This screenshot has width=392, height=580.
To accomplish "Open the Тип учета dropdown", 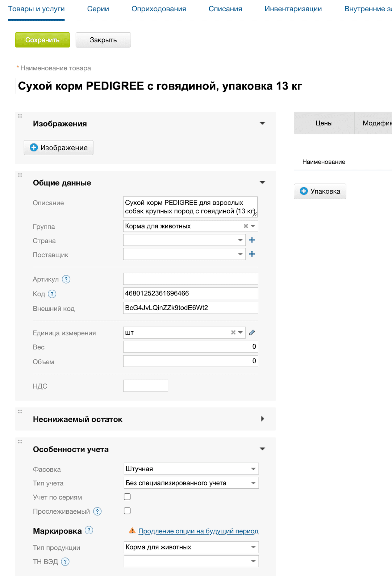I will pos(191,483).
